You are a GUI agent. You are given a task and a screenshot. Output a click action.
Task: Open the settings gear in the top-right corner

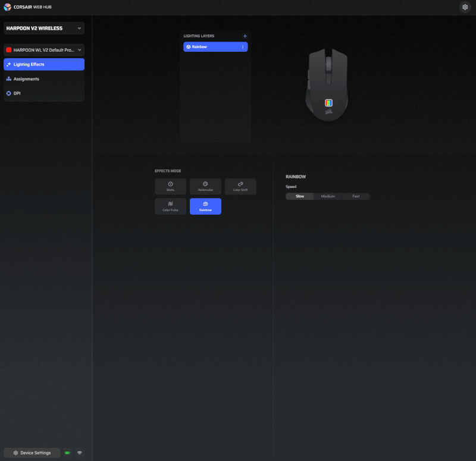465,7
